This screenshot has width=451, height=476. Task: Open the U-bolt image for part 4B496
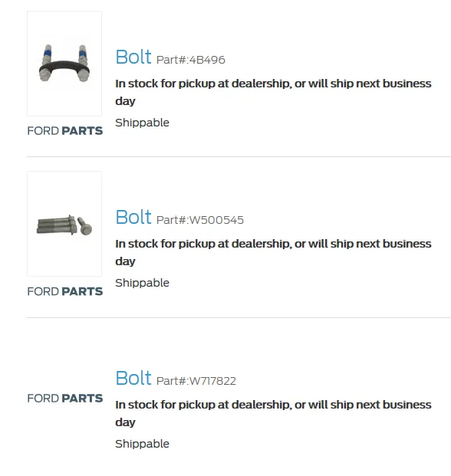pos(64,64)
